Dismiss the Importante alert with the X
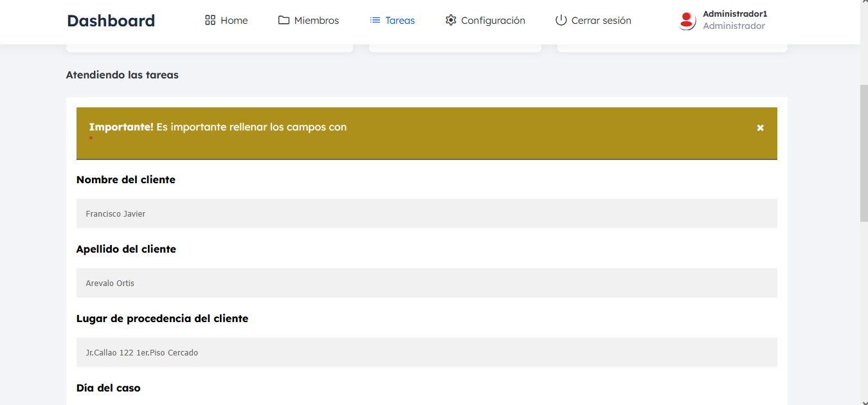The image size is (868, 405). [x=760, y=128]
